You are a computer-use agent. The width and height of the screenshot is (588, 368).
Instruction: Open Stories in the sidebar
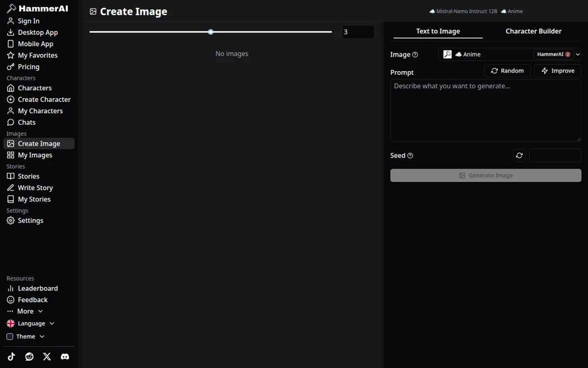(x=39, y=177)
